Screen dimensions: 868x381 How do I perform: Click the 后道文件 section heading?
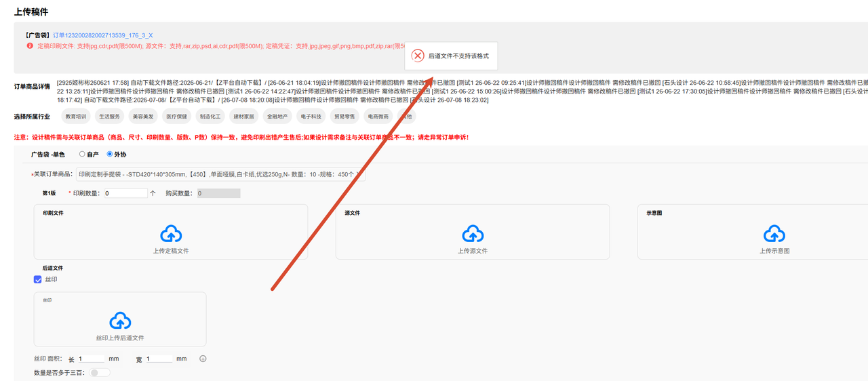pos(52,268)
